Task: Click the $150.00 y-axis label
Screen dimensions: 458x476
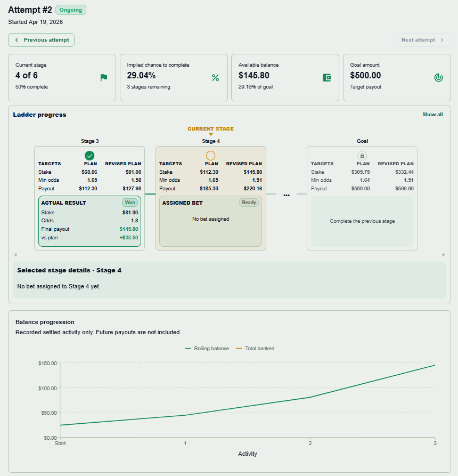Action: pos(47,364)
